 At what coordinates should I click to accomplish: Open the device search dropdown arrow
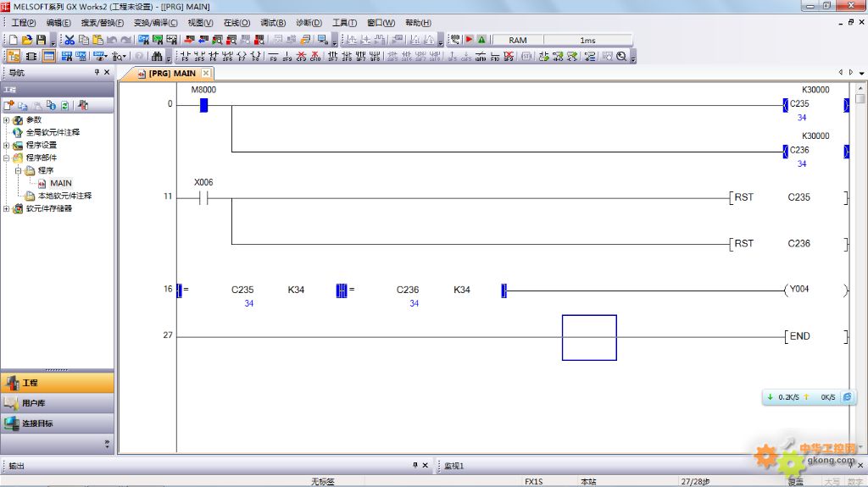pos(125,57)
